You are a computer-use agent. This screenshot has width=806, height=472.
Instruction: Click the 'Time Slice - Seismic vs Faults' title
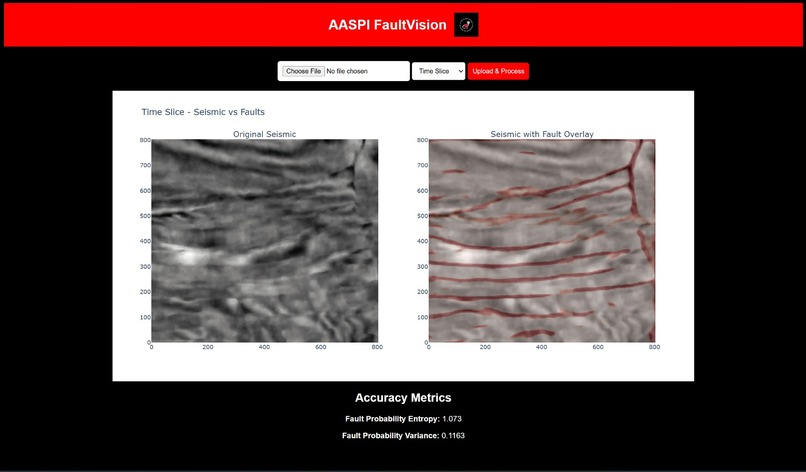(203, 112)
